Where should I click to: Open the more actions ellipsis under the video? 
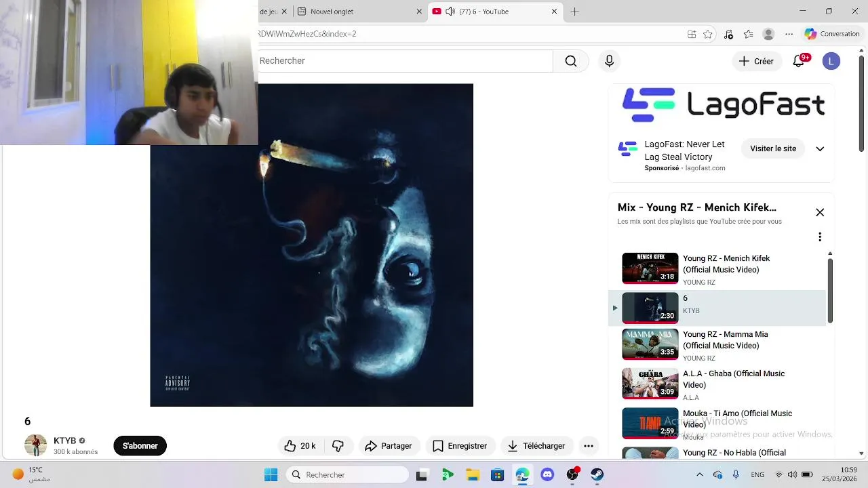[x=589, y=446]
